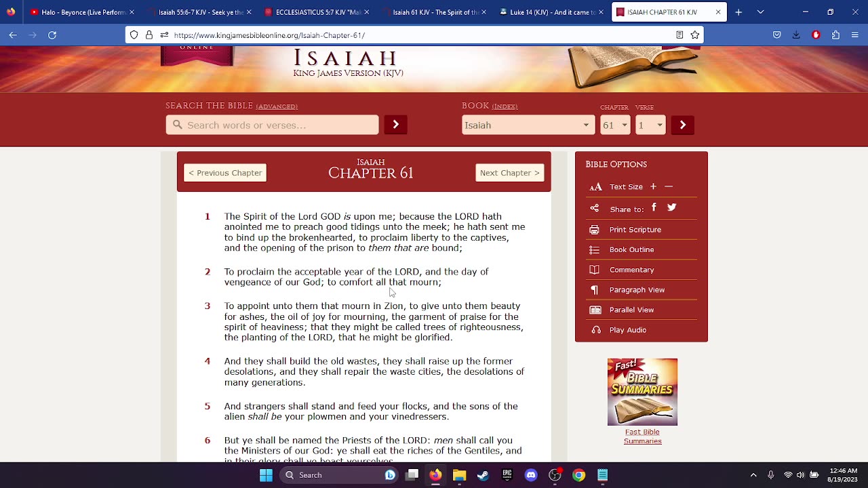Open Epic Games Launcher from taskbar
The width and height of the screenshot is (868, 488).
tap(507, 475)
